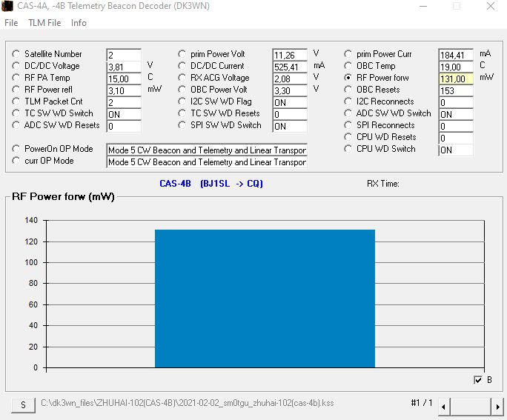Click the application icon in title bar

(x=7, y=6)
